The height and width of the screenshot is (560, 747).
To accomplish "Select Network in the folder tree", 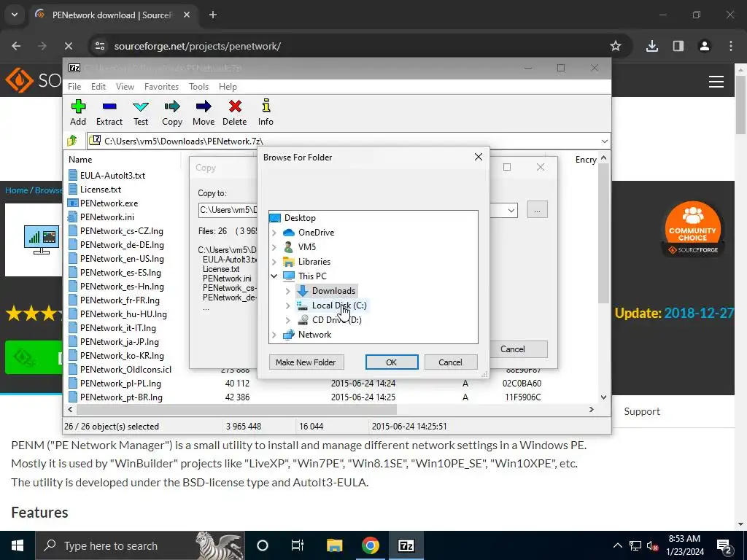I will (x=307, y=334).
